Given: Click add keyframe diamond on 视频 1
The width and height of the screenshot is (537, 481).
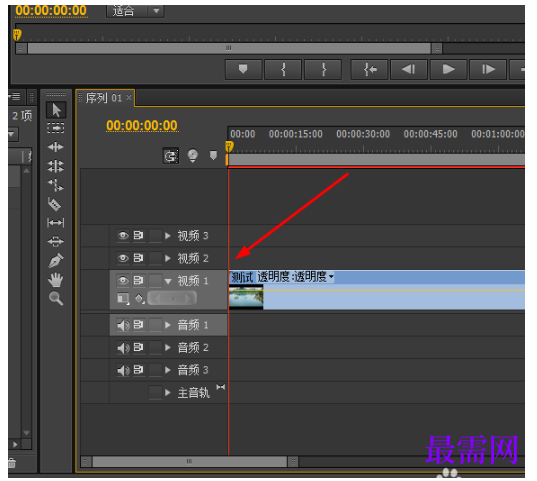Looking at the screenshot, I should pos(173,298).
